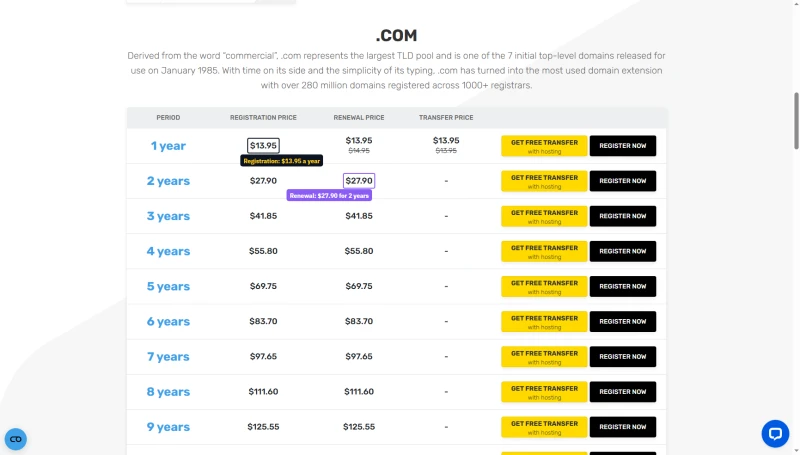The height and width of the screenshot is (455, 800).
Task: Select the 6 years period label
Action: point(168,322)
